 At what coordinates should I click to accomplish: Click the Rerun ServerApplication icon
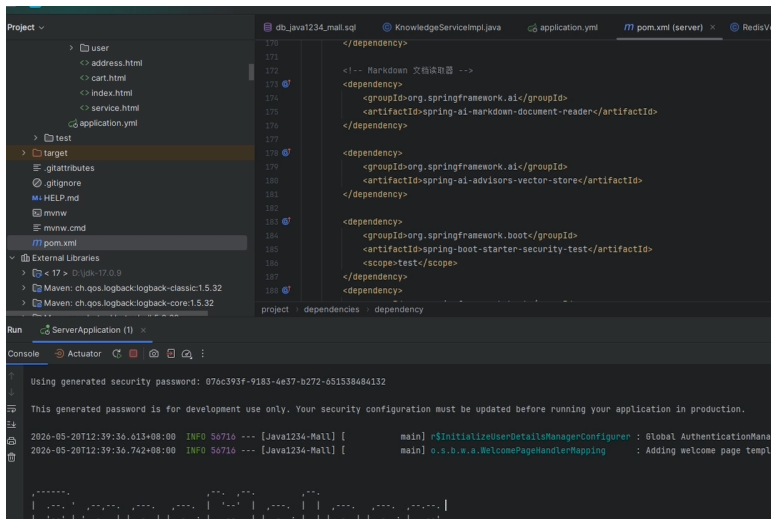tap(117, 354)
